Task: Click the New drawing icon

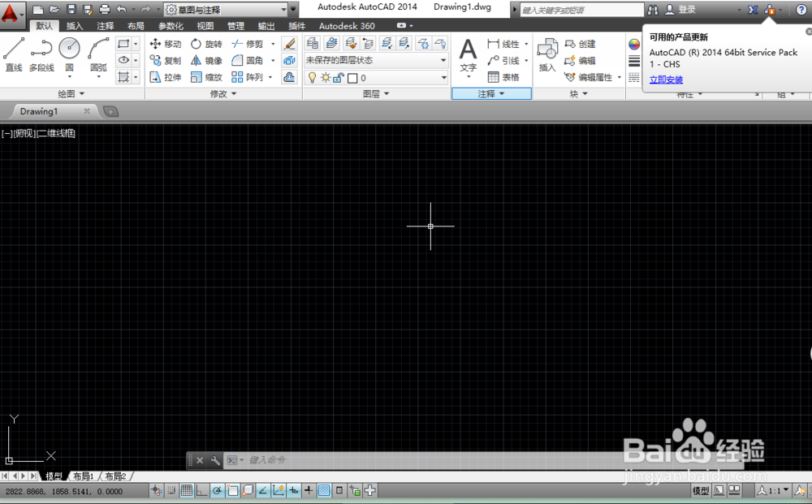Action: [38, 9]
